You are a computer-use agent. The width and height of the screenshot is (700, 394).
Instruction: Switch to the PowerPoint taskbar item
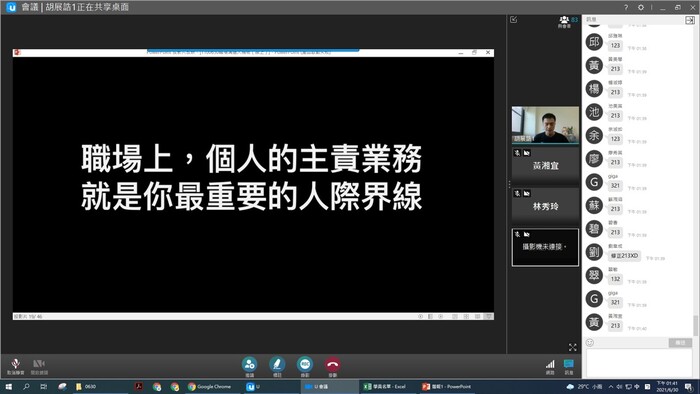[447, 386]
